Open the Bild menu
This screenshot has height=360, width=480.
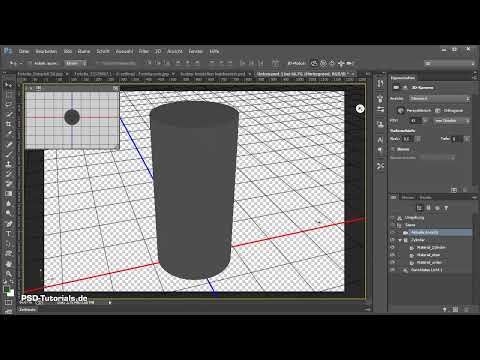pos(68,51)
